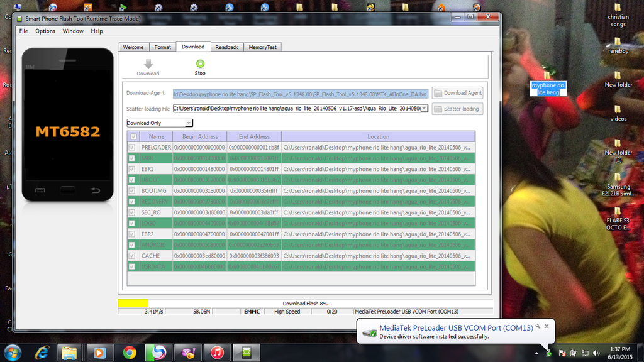Open the Windows Start menu
644x362 pixels.
[13, 353]
